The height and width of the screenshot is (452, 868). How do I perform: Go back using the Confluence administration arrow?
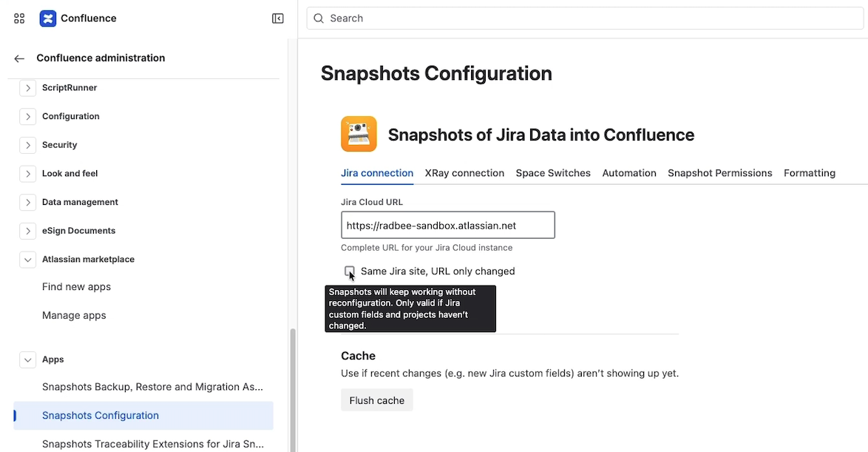(x=19, y=58)
